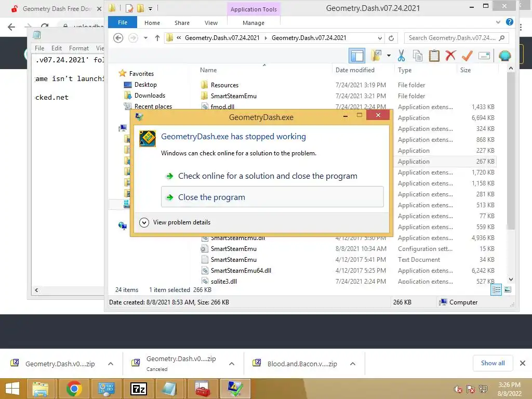Select the SmartSteamEmu64.dll file
The height and width of the screenshot is (399, 532).
pyautogui.click(x=241, y=270)
